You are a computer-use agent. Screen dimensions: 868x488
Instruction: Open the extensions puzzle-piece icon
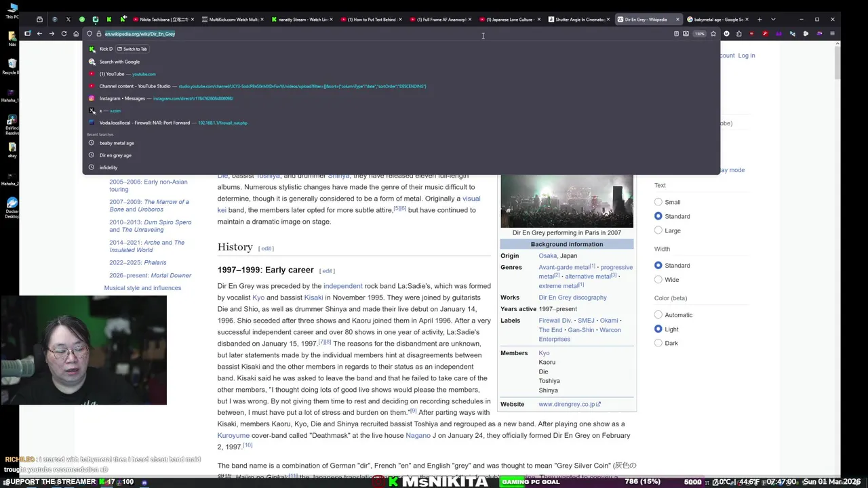pos(739,33)
